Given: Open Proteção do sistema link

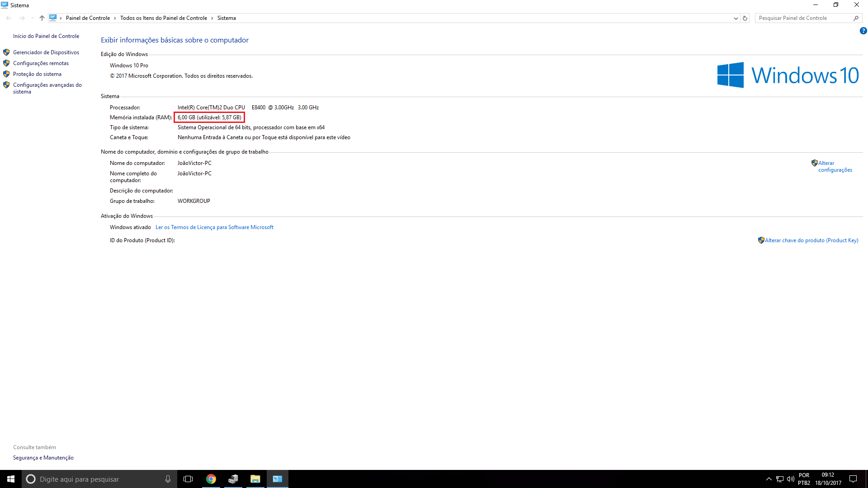Looking at the screenshot, I should (x=37, y=74).
